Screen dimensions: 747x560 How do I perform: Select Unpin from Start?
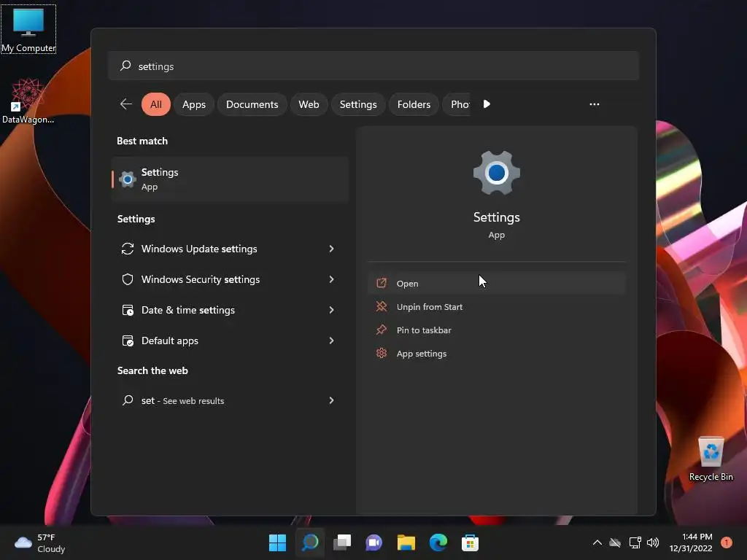[496, 307]
